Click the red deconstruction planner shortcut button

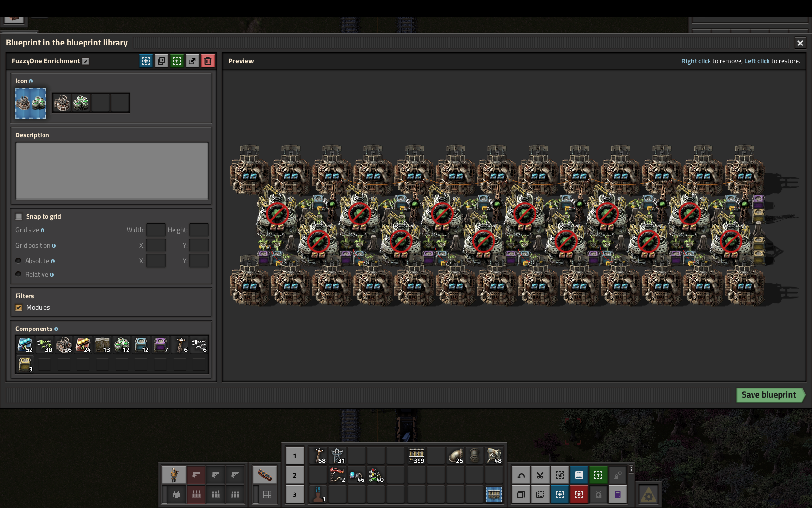(x=579, y=494)
